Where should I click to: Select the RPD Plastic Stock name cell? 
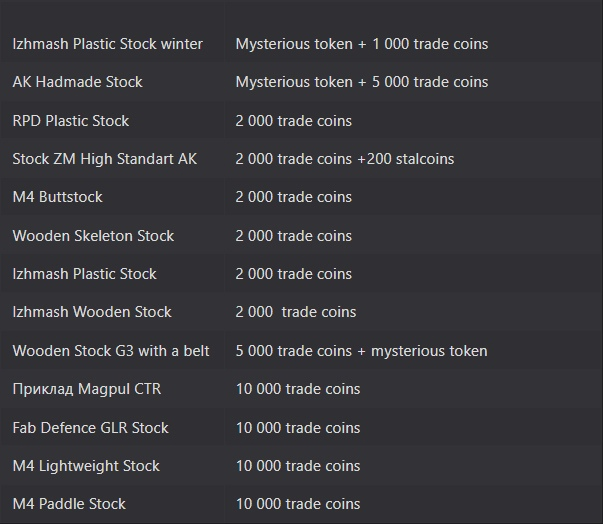tap(71, 121)
